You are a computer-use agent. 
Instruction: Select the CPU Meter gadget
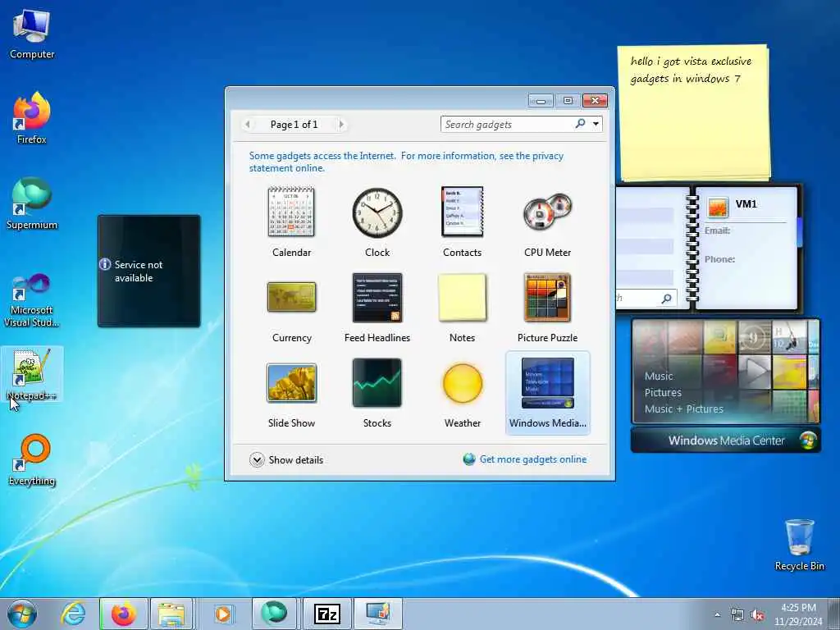(x=547, y=221)
